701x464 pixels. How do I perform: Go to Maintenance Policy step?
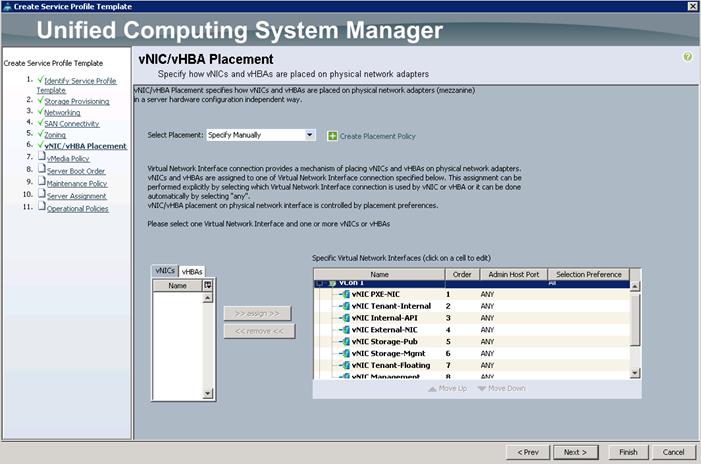coord(77,184)
